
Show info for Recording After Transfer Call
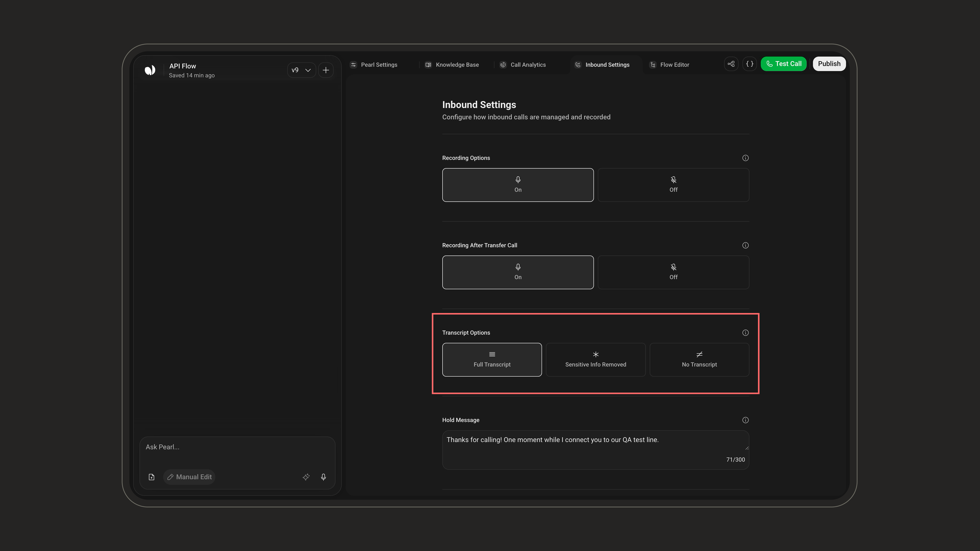[745, 245]
